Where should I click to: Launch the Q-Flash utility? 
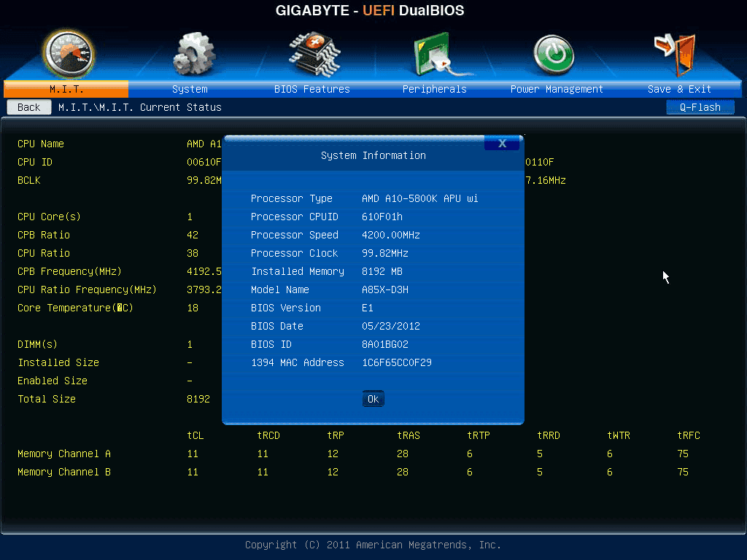click(x=700, y=107)
